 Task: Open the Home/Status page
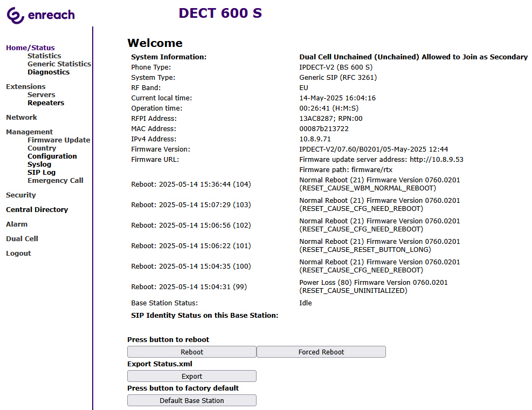coord(30,48)
